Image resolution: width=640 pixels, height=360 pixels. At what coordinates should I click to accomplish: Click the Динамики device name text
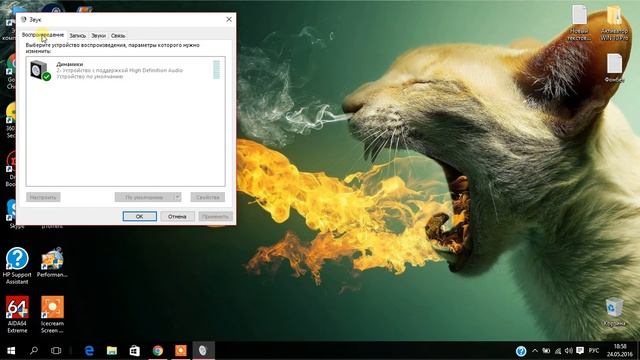(69, 64)
